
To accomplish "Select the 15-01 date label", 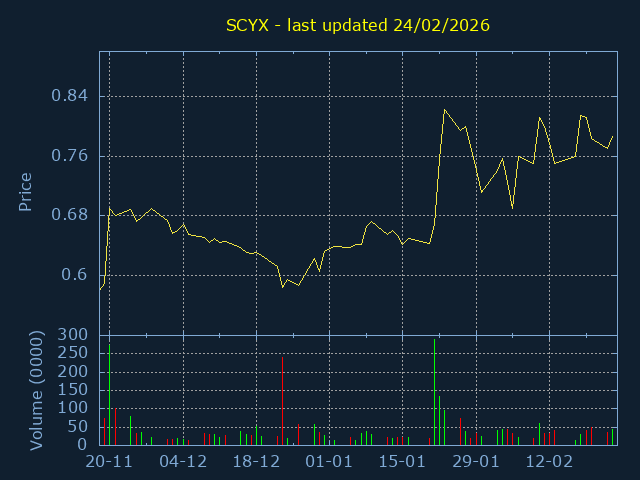I will coord(402,462).
